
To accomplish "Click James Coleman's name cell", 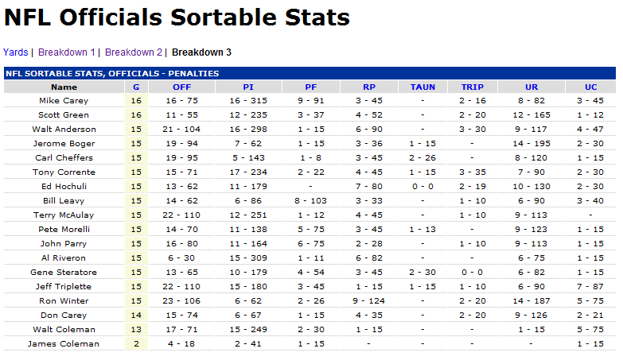I will pos(64,344).
